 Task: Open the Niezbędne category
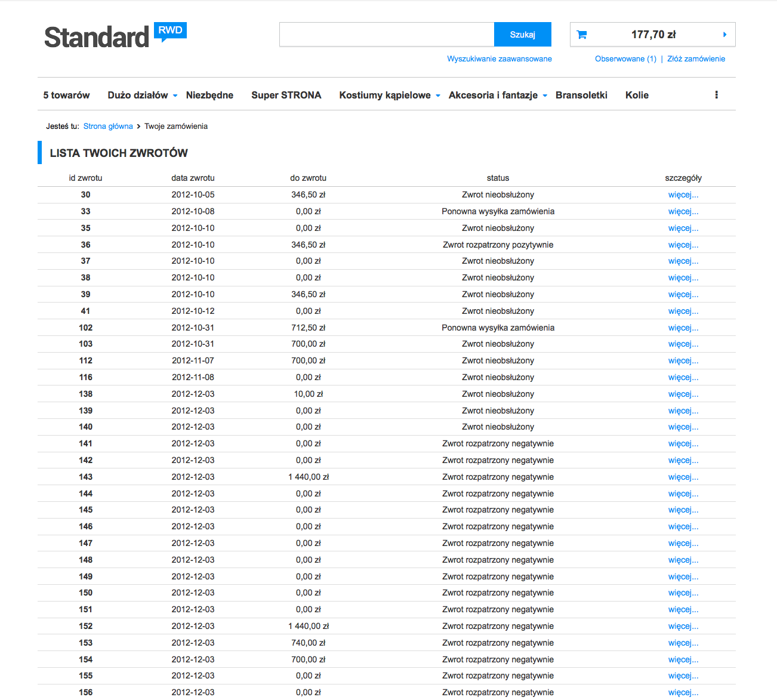point(209,95)
